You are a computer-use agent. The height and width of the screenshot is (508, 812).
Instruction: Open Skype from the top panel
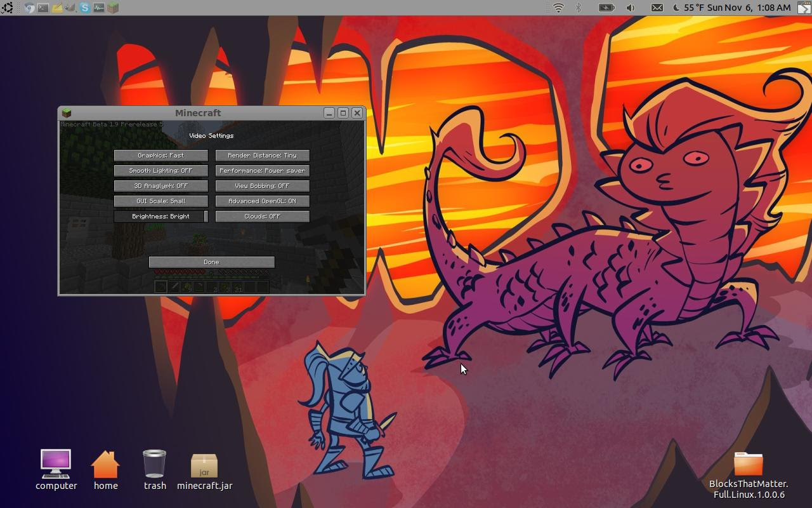84,8
